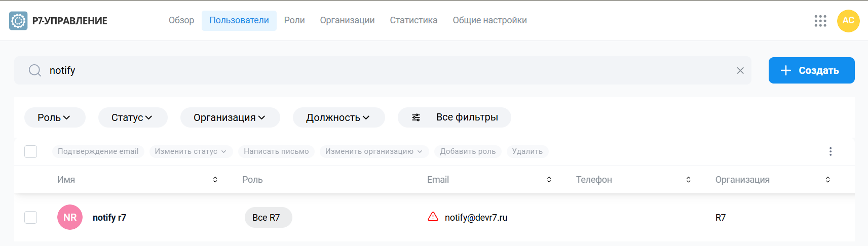Open Все фильтры panel
This screenshot has width=868, height=246.
pyautogui.click(x=455, y=117)
